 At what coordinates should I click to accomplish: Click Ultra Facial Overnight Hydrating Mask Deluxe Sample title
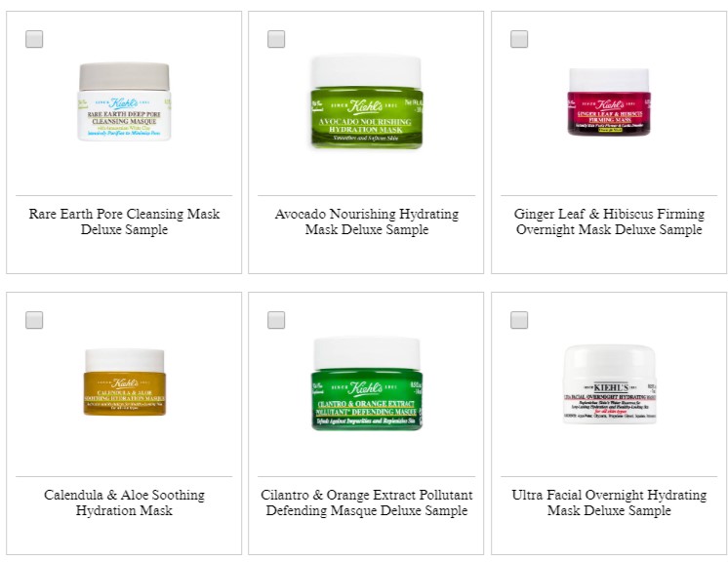point(609,502)
